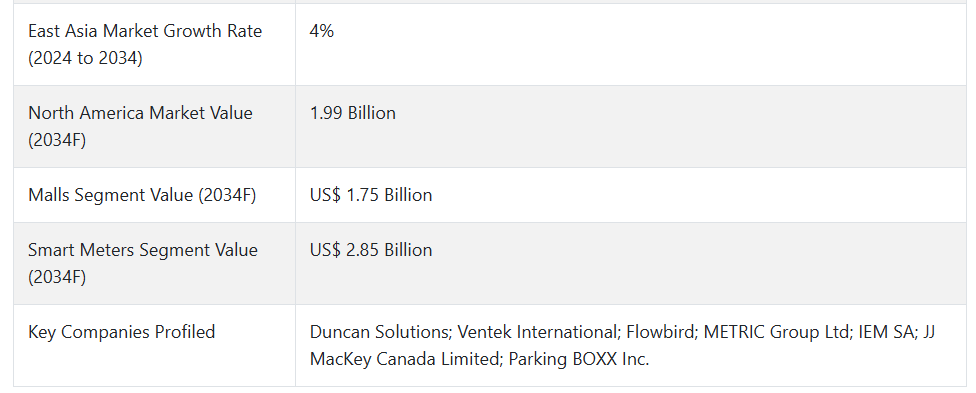Click the Smart Meters Segment Value label
Screen dimensions: 976x393
[x=143, y=263]
